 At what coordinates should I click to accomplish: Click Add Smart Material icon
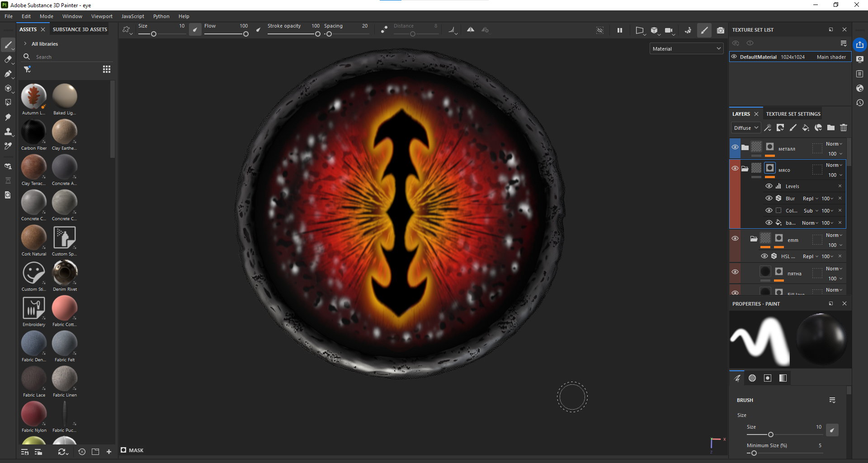click(818, 128)
